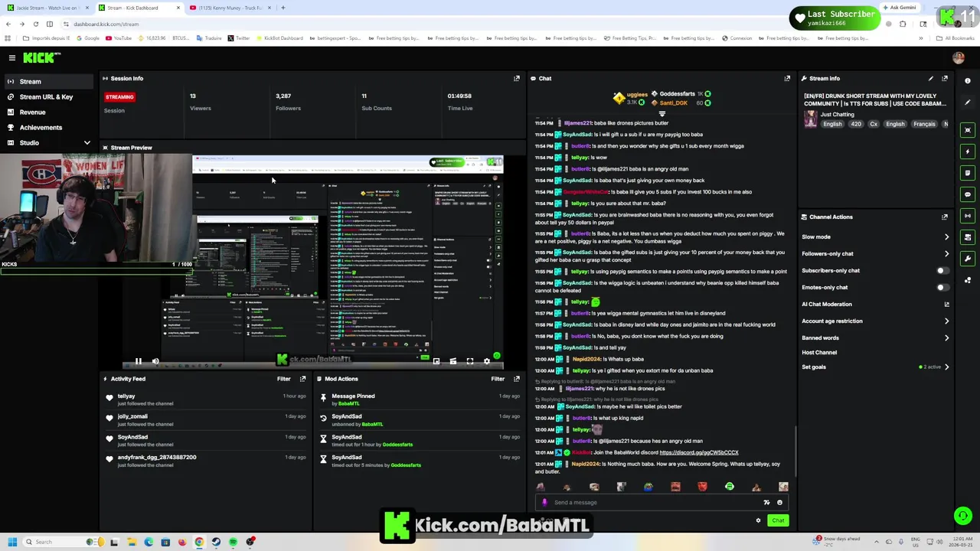Pop out the Mod Actions panel
This screenshot has width=980, height=551.
(x=517, y=379)
